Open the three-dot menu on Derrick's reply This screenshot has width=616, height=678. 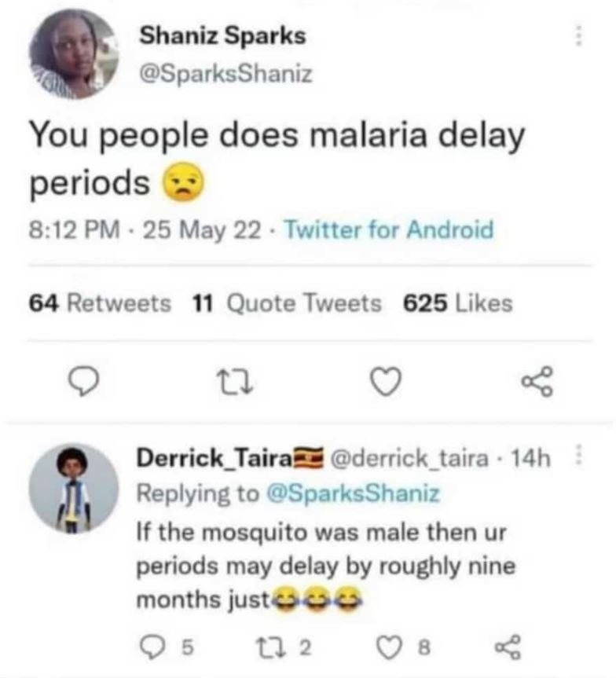click(579, 456)
